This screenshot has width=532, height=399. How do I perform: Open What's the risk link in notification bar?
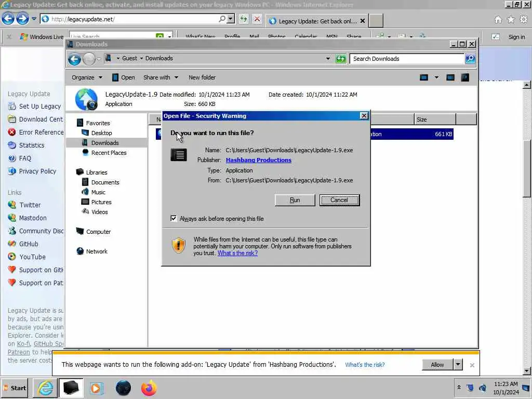click(365, 365)
